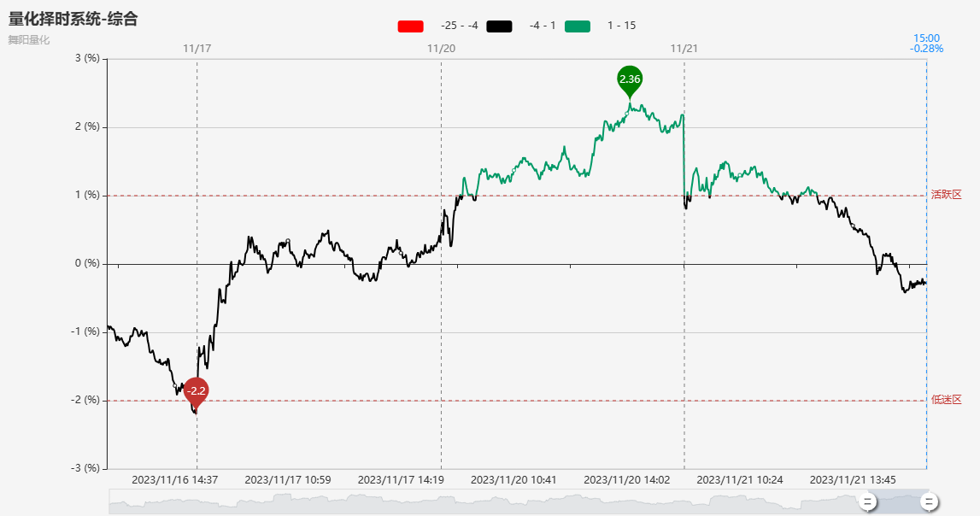Click the 低迷区 threshold label
980x516 pixels.
tap(946, 399)
